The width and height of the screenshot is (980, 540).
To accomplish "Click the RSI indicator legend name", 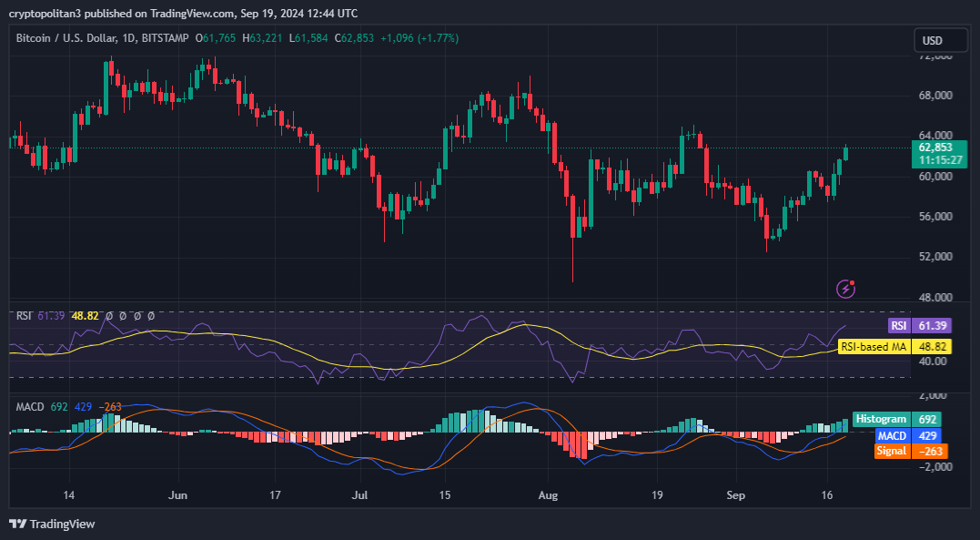I will [24, 315].
